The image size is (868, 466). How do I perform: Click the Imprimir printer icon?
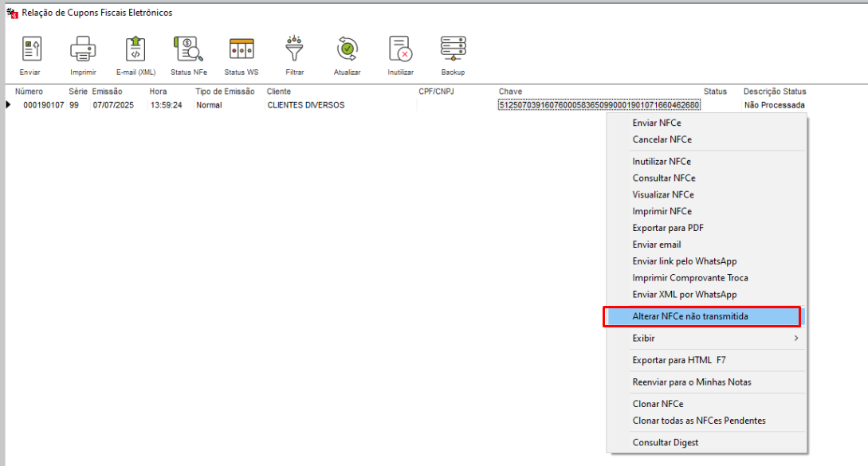(x=83, y=50)
